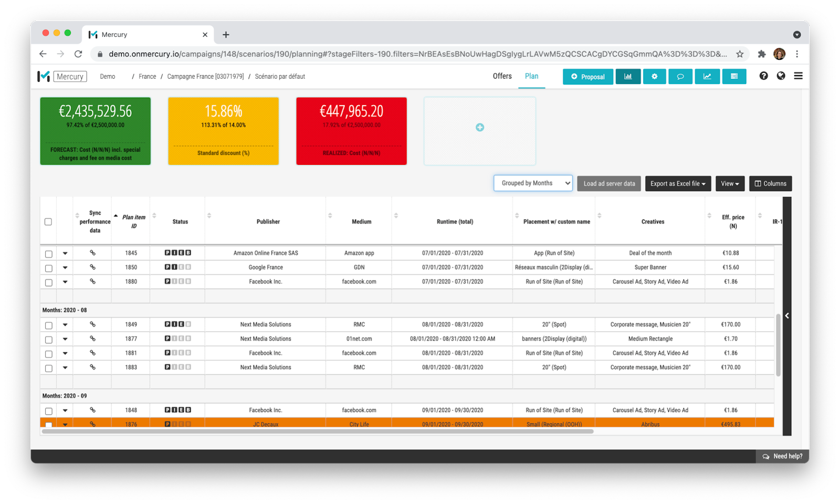The image size is (840, 504).
Task: Open the scenario settings gear
Action: [654, 76]
